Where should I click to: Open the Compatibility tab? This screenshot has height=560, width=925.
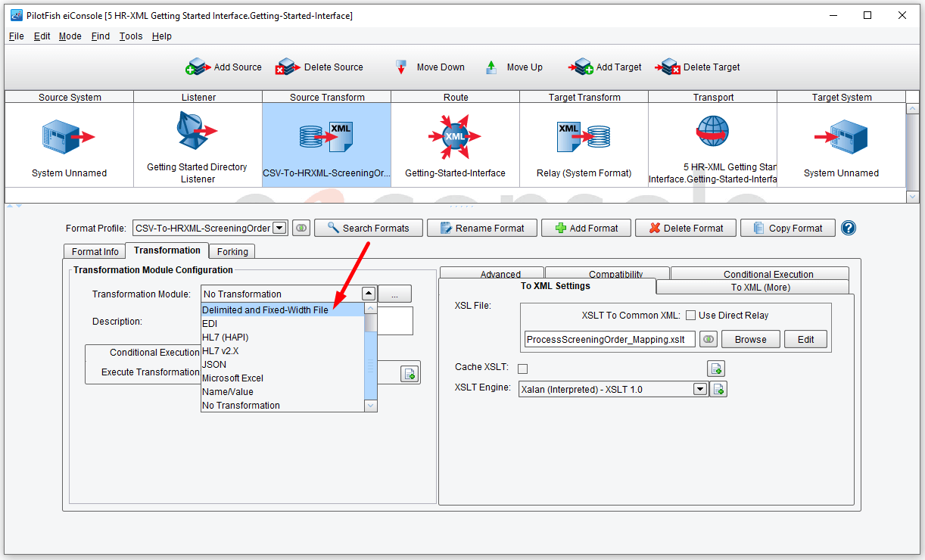607,273
